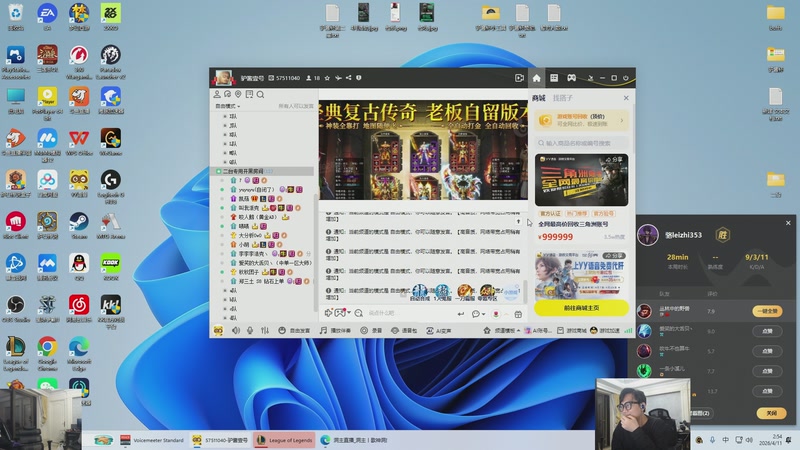
Task: Click the shield icon in YY title bar
Action: tap(359, 78)
